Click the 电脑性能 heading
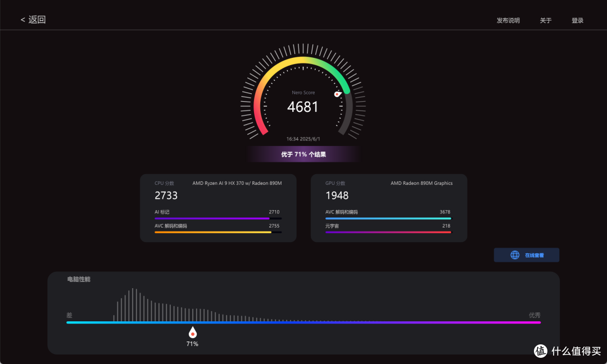Screen dimensions: 607x364 click(79, 279)
